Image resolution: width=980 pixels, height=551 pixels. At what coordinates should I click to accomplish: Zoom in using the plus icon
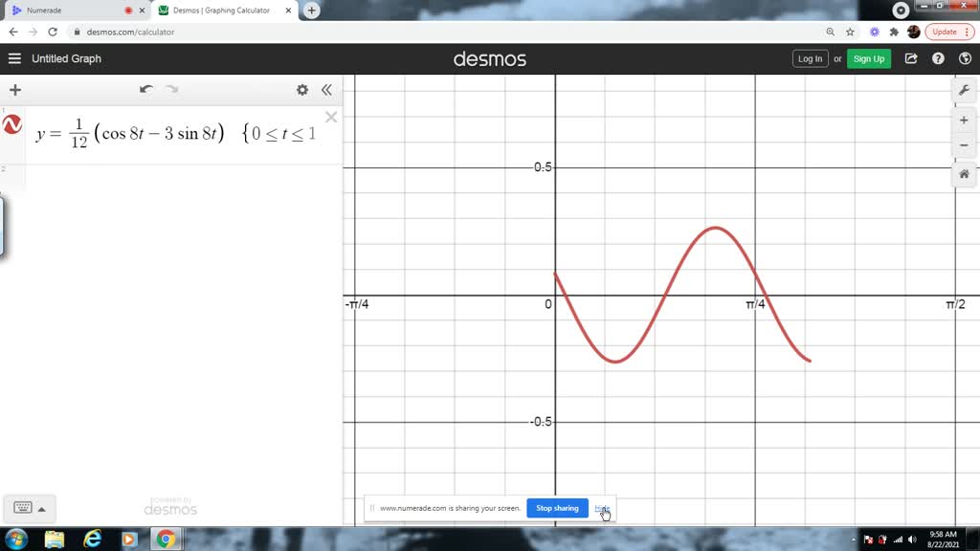[x=964, y=121]
